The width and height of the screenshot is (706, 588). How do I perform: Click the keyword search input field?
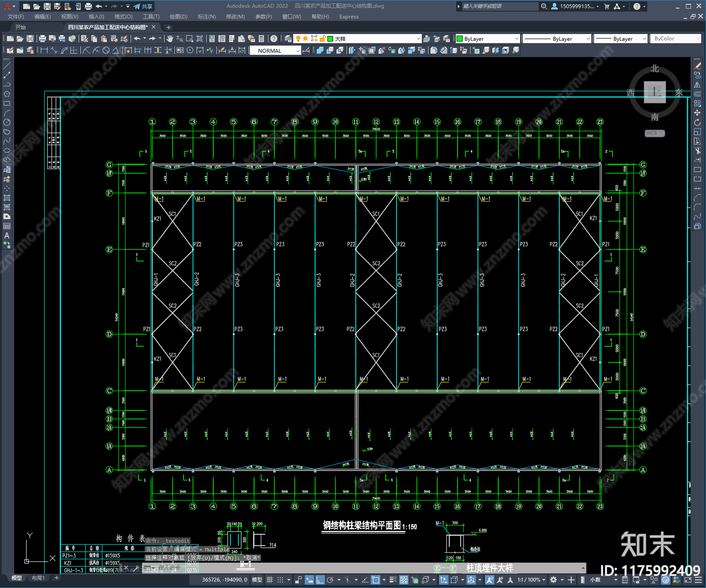pyautogui.click(x=499, y=6)
